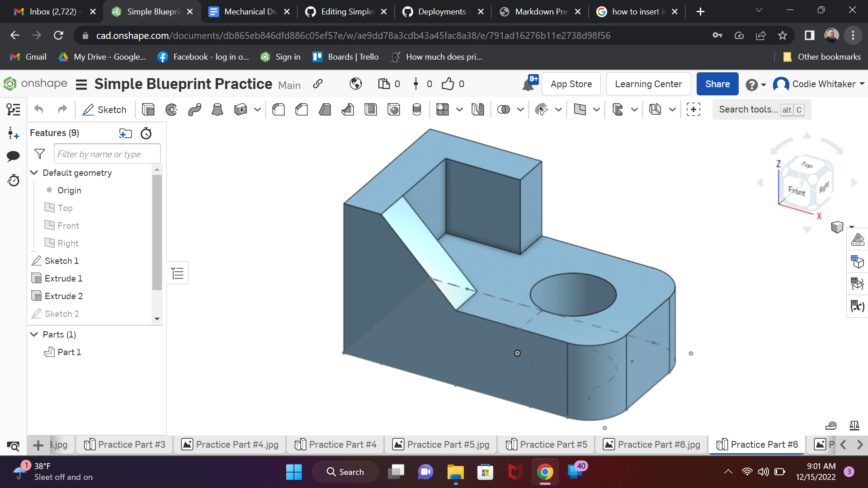Image resolution: width=868 pixels, height=488 pixels.
Task: Undo the last action
Action: click(39, 109)
